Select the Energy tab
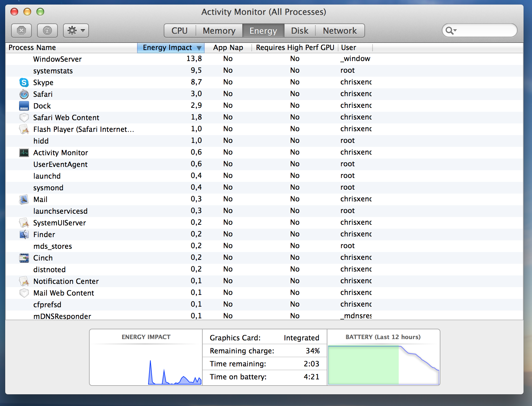The height and width of the screenshot is (406, 532). coord(263,31)
